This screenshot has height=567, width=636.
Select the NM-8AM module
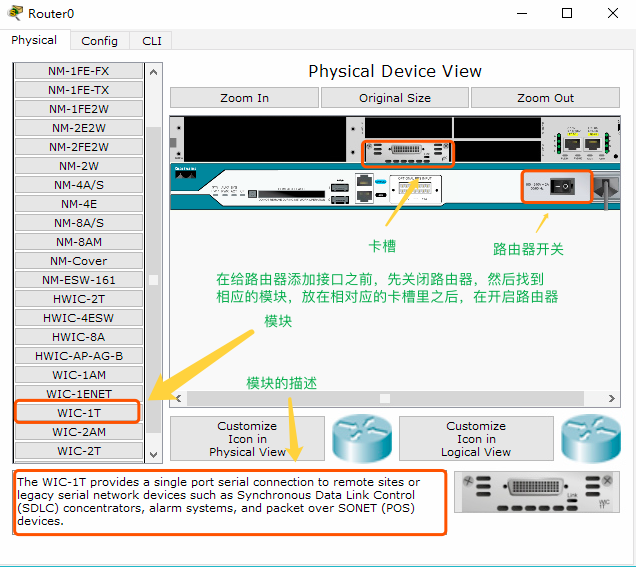click(x=79, y=242)
